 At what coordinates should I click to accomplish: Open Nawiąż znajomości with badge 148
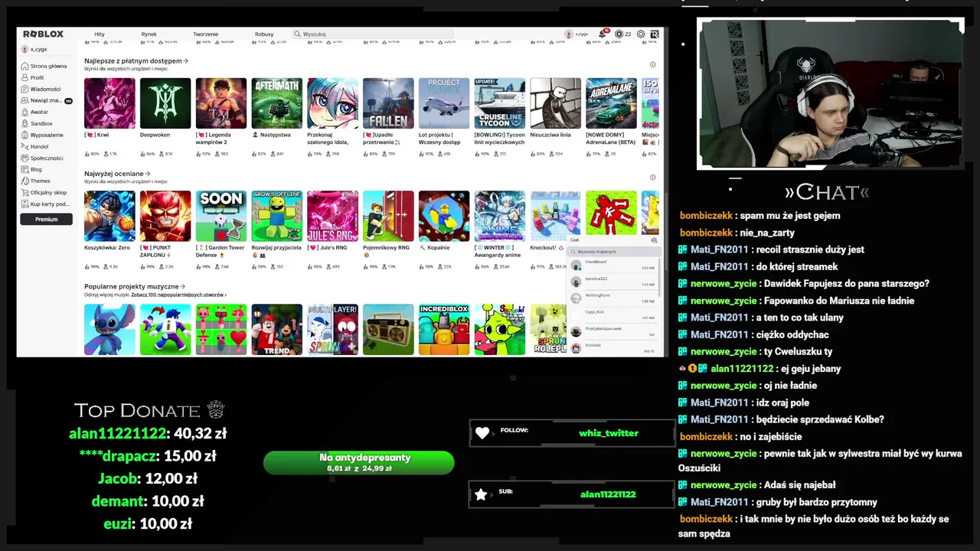tap(47, 100)
